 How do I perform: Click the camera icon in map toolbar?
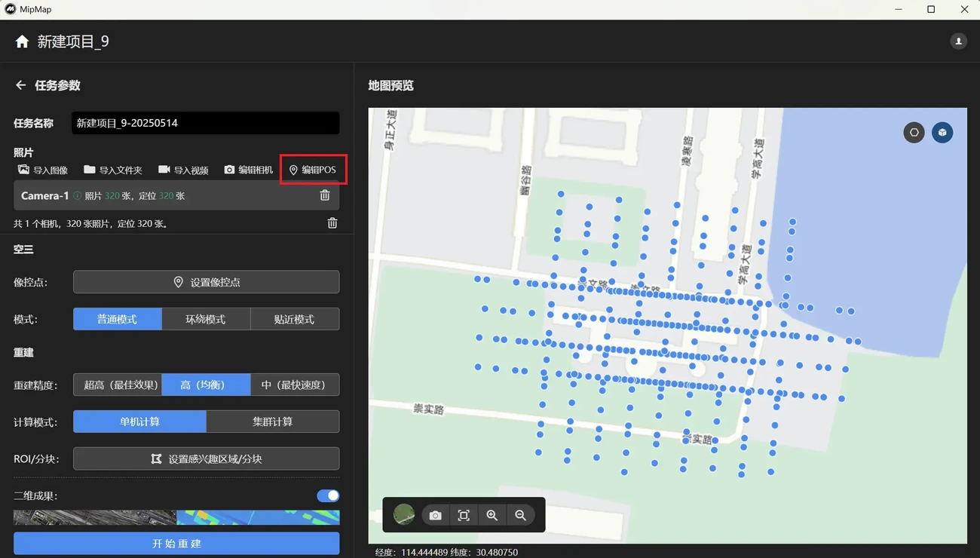[435, 515]
